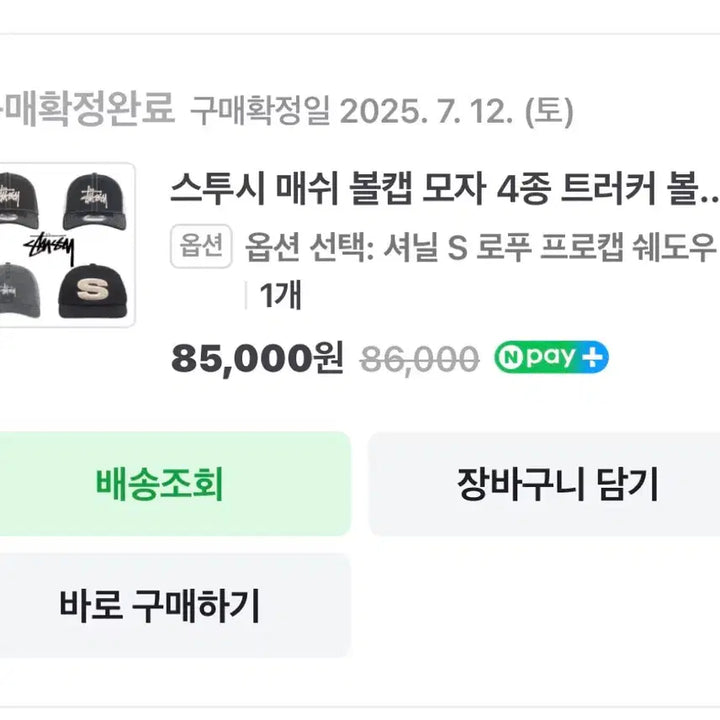The height and width of the screenshot is (720, 720).
Task: Click the 옵션 선택 셔닐 S 로푸 option text
Action: (x=480, y=247)
